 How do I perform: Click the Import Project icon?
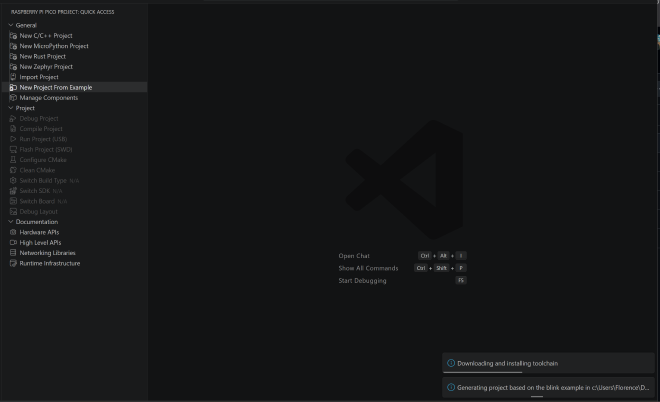(x=13, y=77)
